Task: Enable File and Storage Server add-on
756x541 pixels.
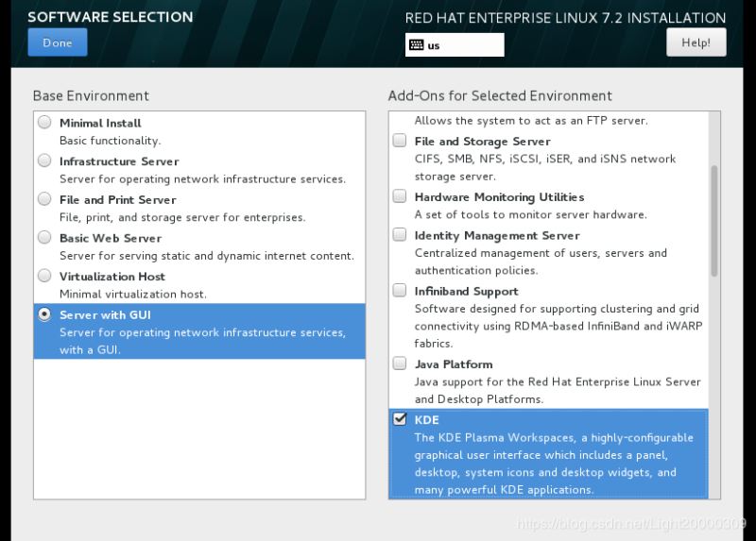Action: click(x=400, y=141)
